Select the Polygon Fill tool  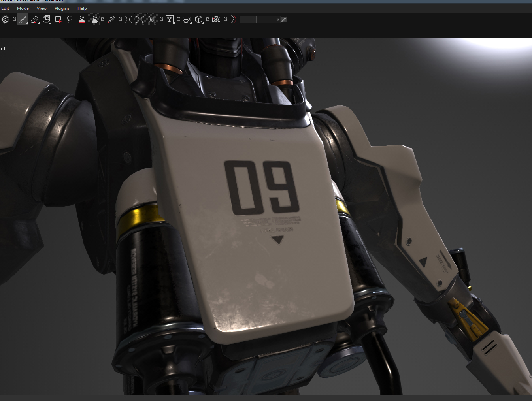click(58, 19)
